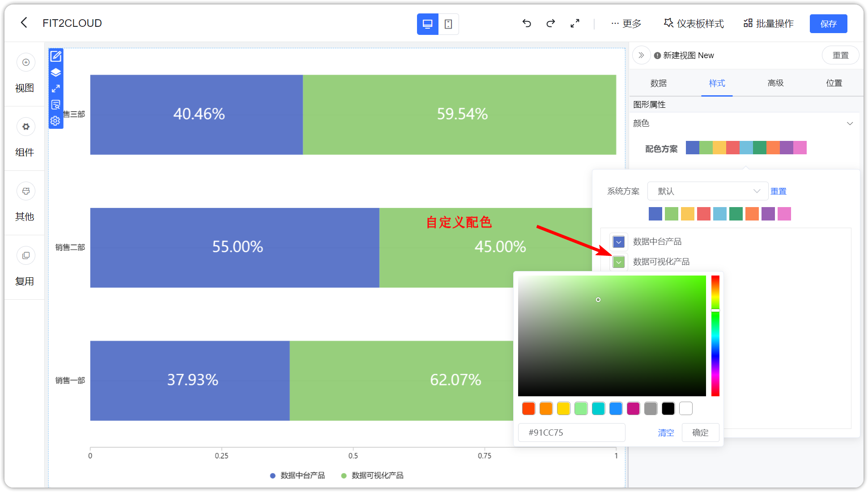Open the 视图 sidebar panel
The width and height of the screenshot is (868, 492).
coord(25,74)
